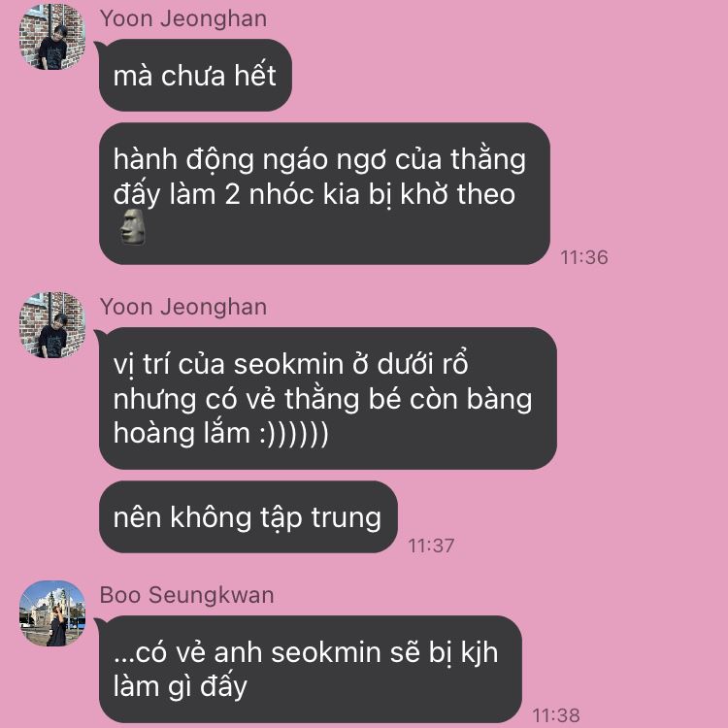728x728 pixels.
Task: Click the 11:38 timestamp
Action: click(556, 715)
